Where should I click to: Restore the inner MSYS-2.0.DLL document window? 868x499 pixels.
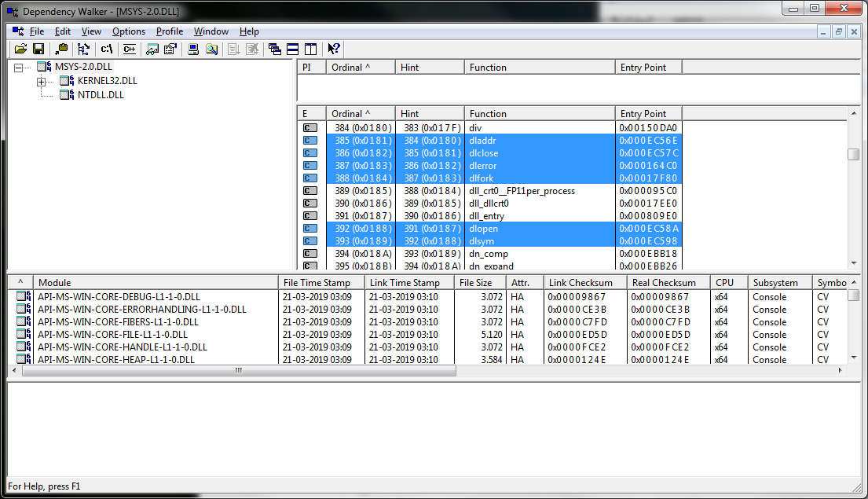point(839,31)
